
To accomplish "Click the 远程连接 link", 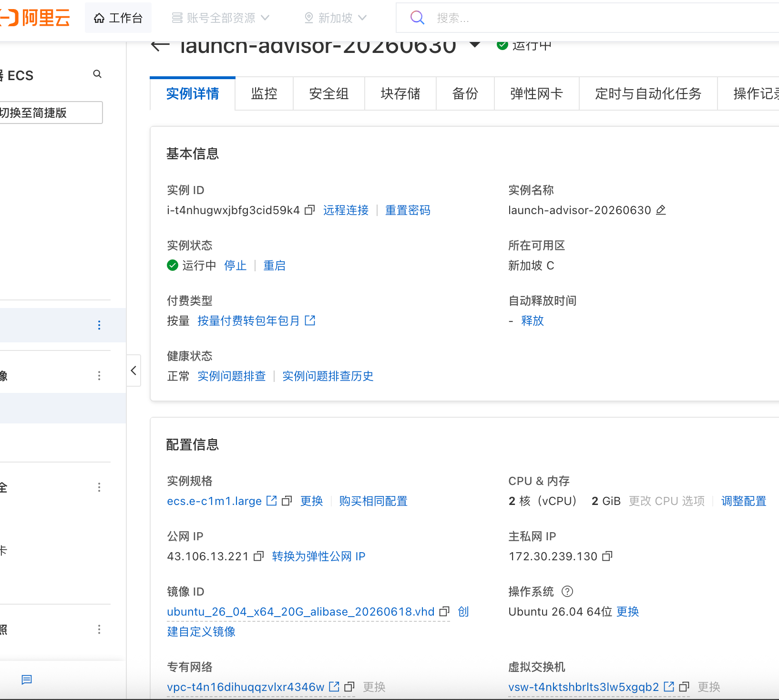I will 346,210.
